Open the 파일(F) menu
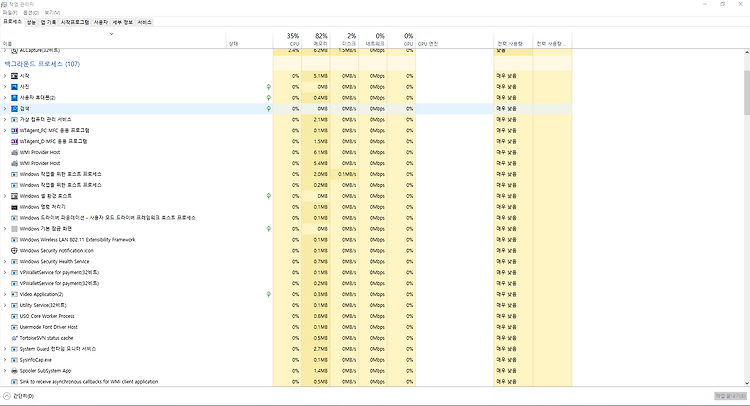This screenshot has width=750, height=406. (x=10, y=13)
